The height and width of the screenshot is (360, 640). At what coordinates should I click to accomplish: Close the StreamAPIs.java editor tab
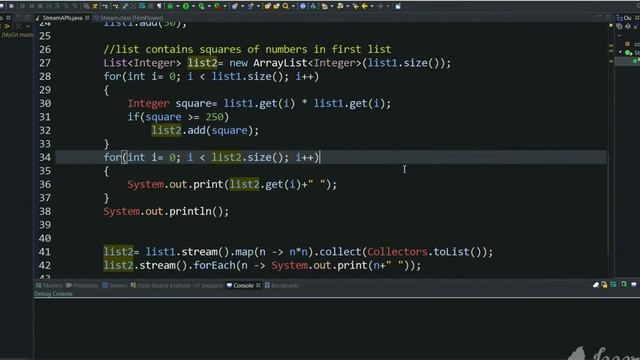[x=87, y=18]
